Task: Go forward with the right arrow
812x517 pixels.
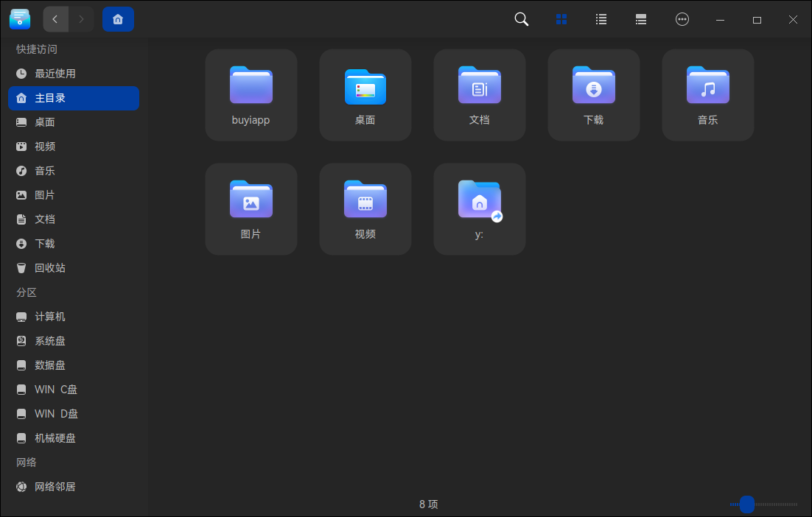Action: [81, 20]
